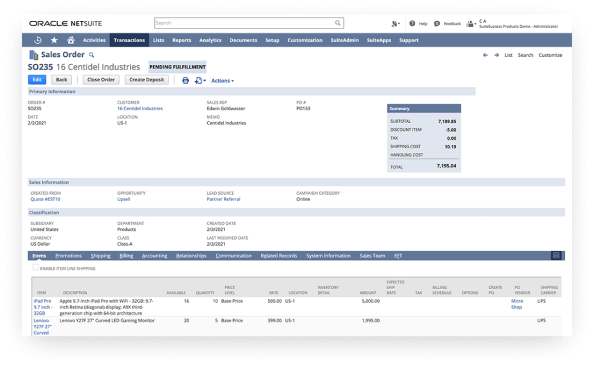The height and width of the screenshot is (367, 594).
Task: Switch to the Billing subtab
Action: pos(126,256)
